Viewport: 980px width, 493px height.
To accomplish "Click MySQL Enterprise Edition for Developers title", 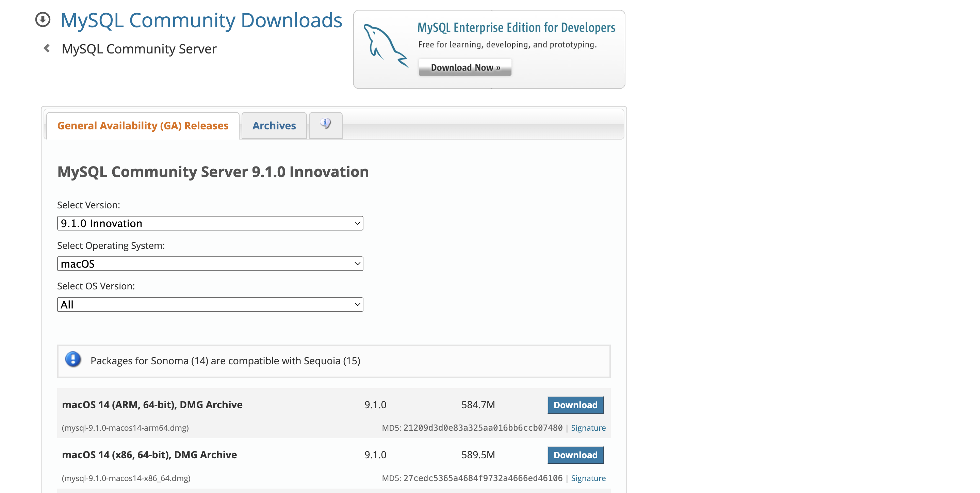I will click(x=516, y=28).
